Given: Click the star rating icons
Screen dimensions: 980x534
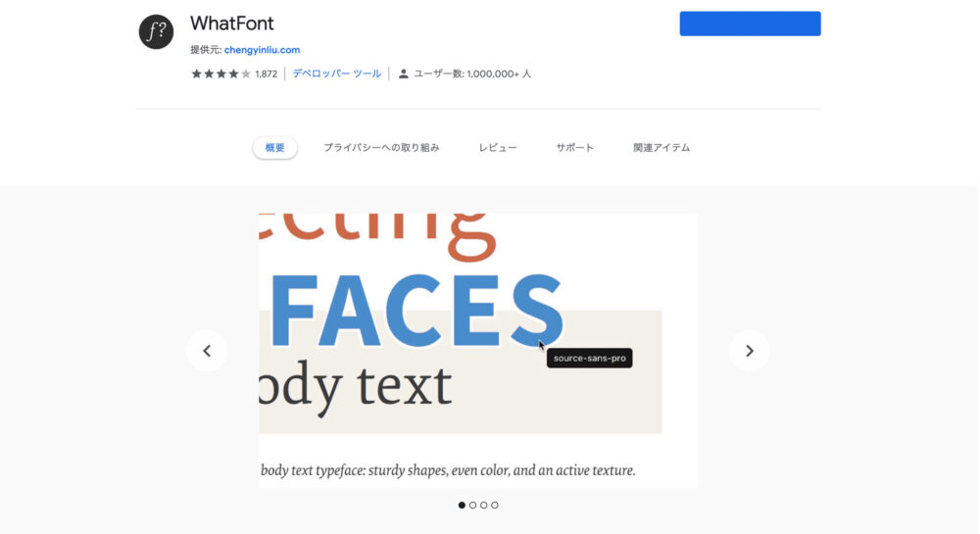Looking at the screenshot, I should tap(220, 73).
